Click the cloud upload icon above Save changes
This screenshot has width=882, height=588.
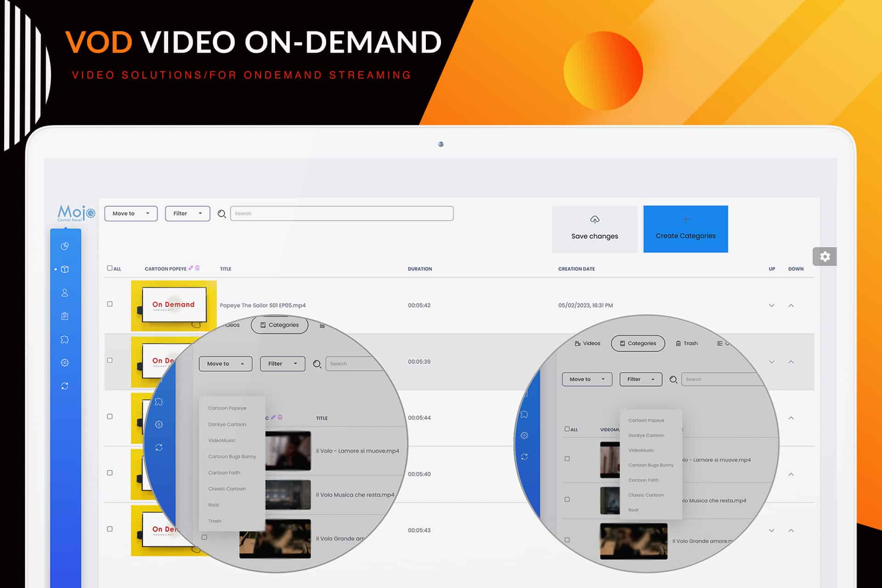(x=595, y=220)
